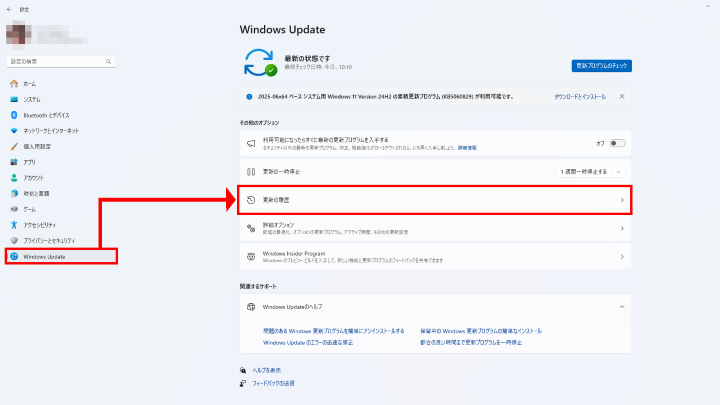Viewport: 720px width, 405px height.
Task: Open Bluetooth とデバイス settings
Action: point(46,115)
